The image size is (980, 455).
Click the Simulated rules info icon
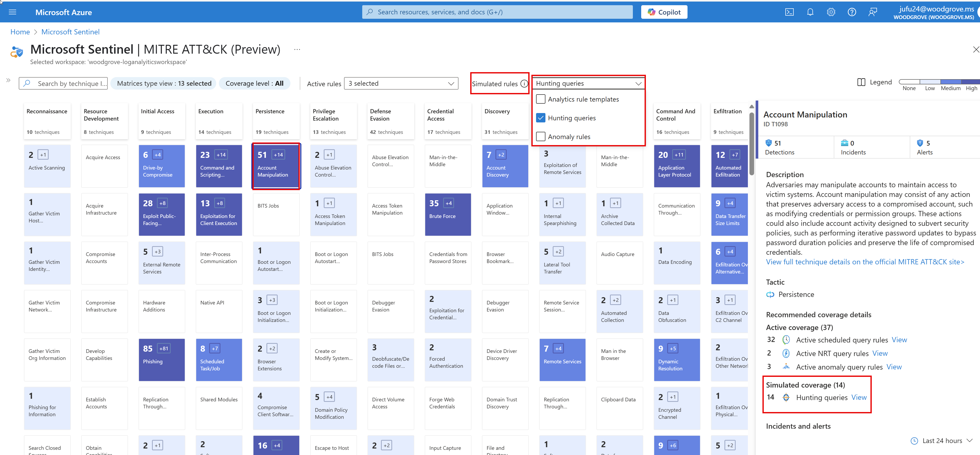pos(524,84)
